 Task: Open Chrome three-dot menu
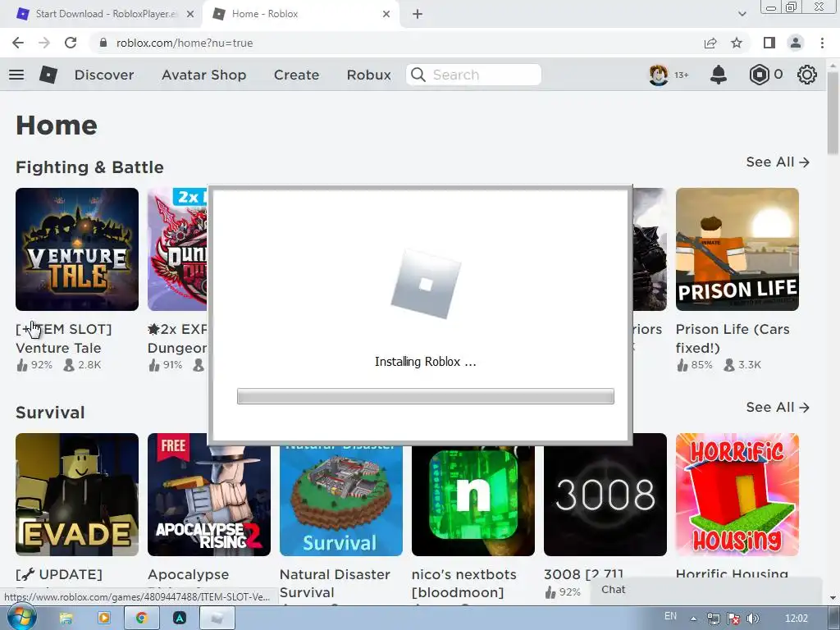(x=822, y=43)
